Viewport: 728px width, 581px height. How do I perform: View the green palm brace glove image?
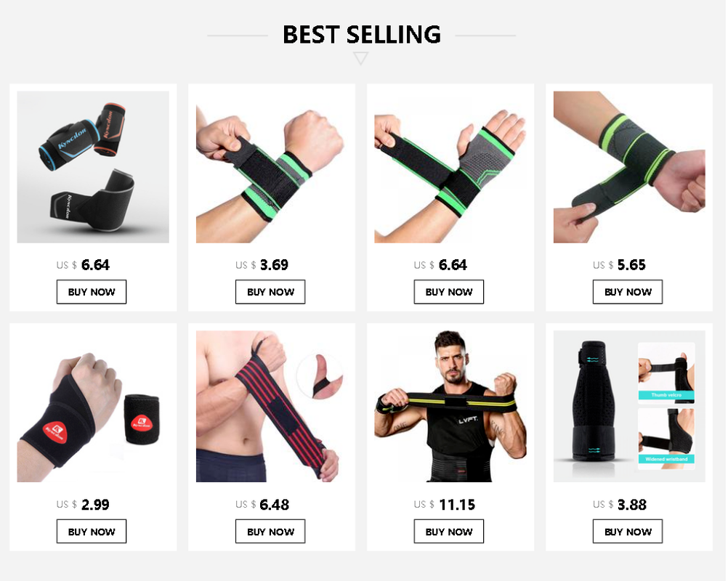click(x=450, y=167)
